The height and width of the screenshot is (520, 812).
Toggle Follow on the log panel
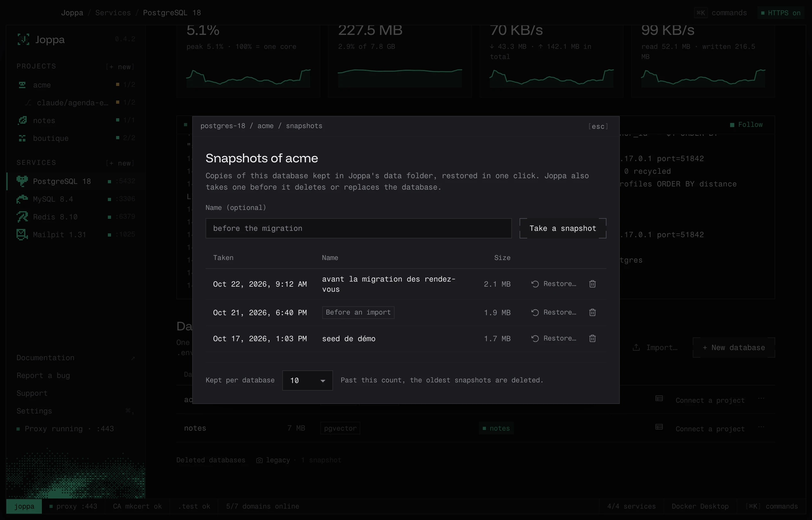[746, 125]
